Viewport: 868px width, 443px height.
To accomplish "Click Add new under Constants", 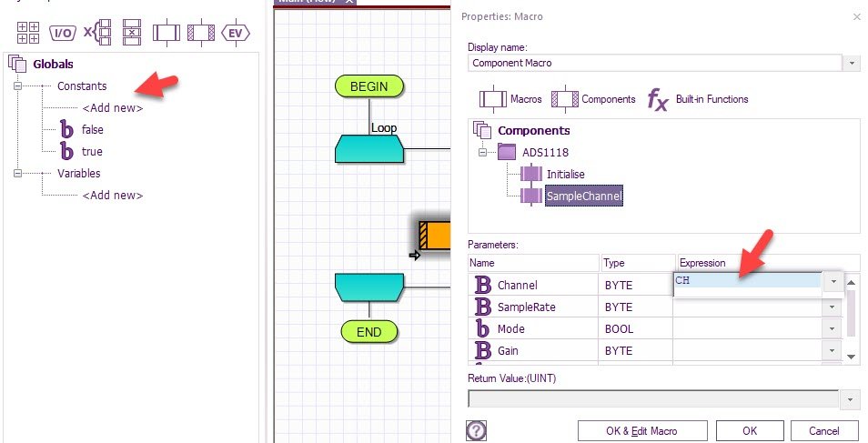I will (x=112, y=108).
